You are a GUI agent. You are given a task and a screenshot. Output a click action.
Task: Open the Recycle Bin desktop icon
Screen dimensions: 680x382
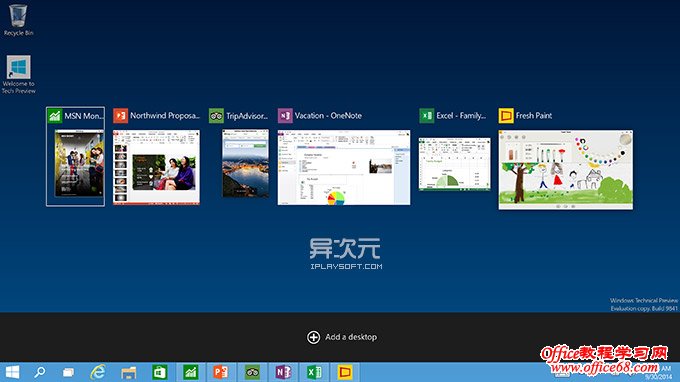18,20
